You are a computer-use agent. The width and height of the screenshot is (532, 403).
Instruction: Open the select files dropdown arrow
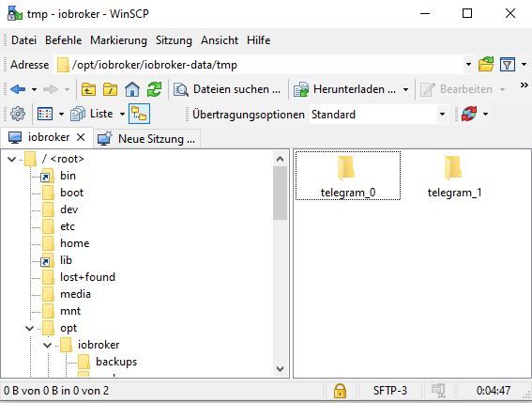(x=61, y=114)
